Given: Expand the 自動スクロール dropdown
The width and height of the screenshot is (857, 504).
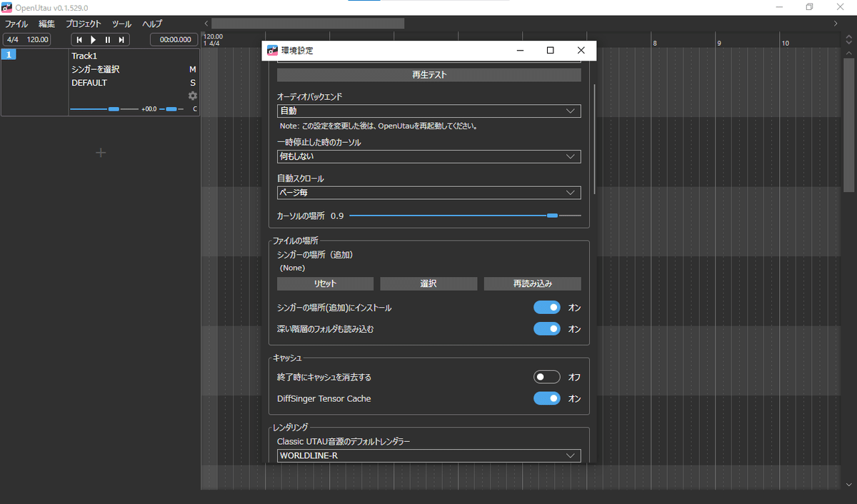Looking at the screenshot, I should coord(428,193).
